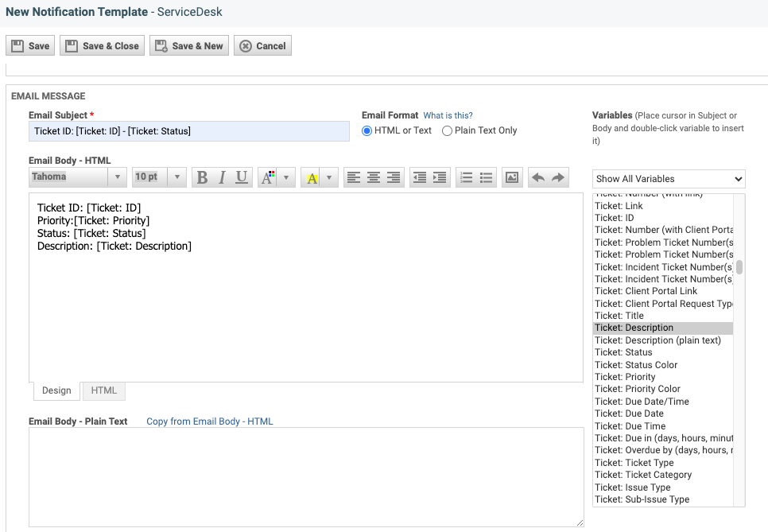Select the HTML or Text radio button

(367, 130)
